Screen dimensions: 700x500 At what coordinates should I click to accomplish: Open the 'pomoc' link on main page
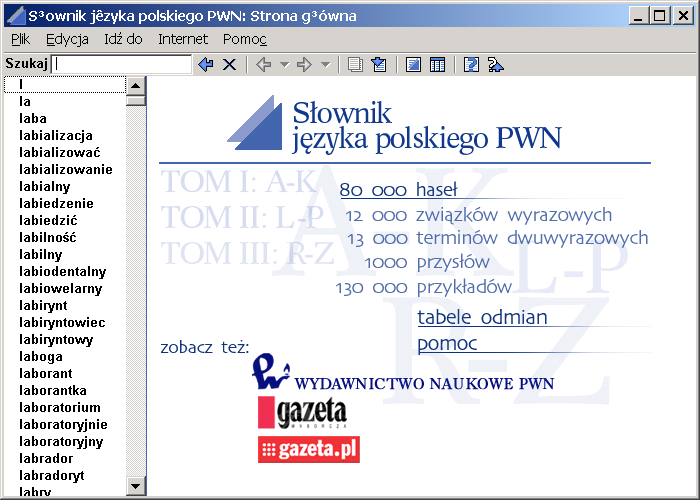pyautogui.click(x=447, y=343)
